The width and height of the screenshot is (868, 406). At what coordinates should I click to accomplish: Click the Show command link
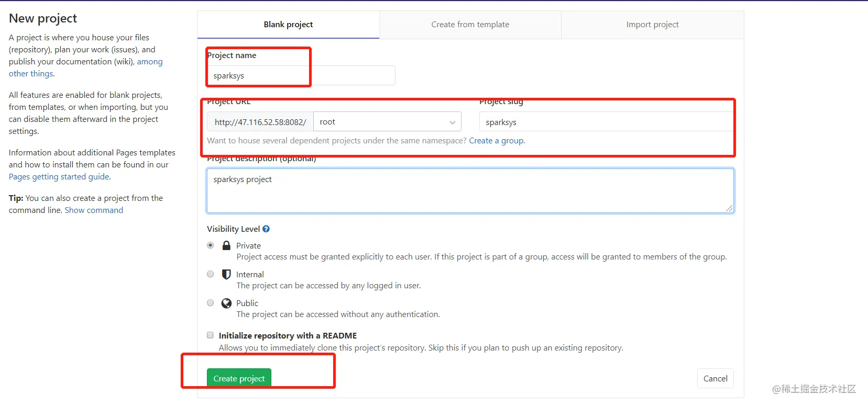[x=94, y=210]
